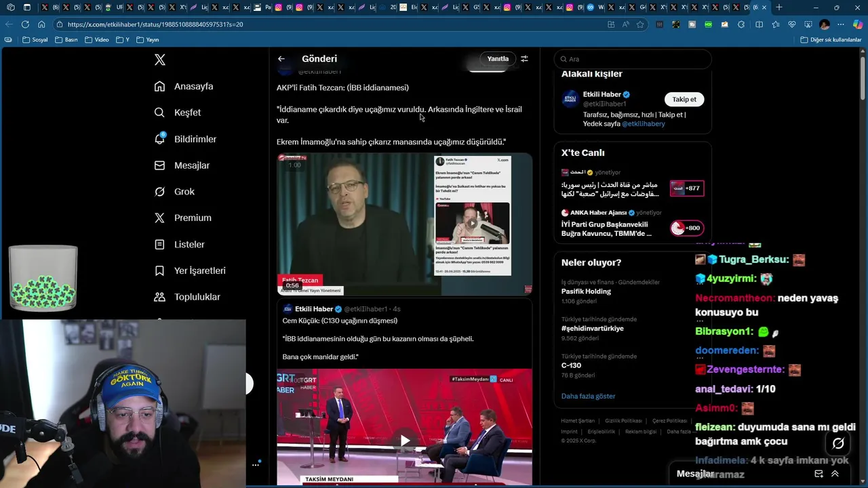
Task: Open browser essentials heart icon
Action: point(791,24)
